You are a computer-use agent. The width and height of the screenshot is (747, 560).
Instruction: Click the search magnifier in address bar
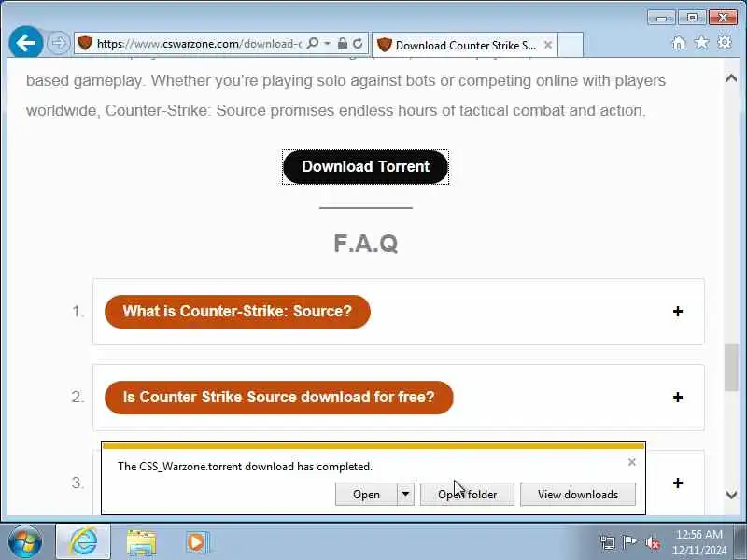click(x=313, y=44)
